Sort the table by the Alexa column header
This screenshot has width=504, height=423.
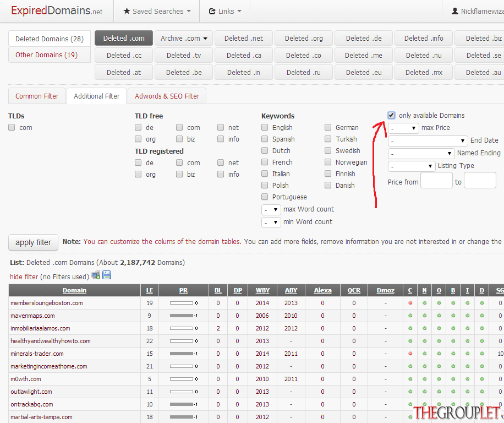(322, 290)
